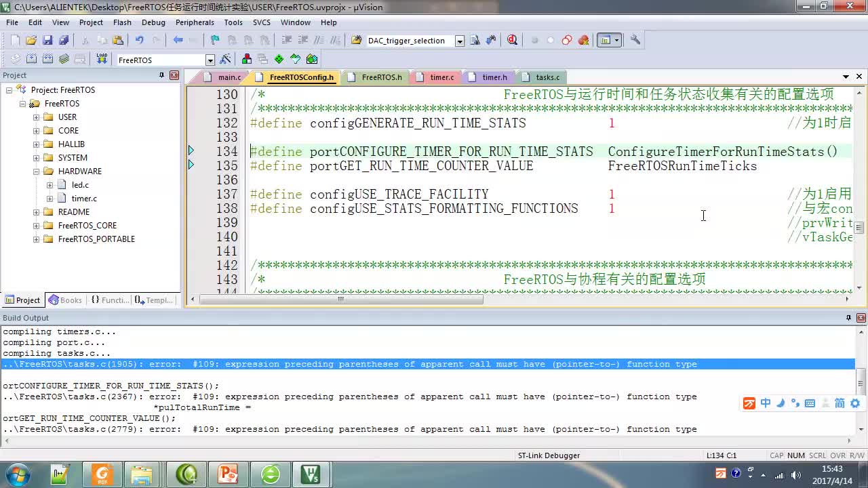
Task: Click the volume icon in the system tray
Action: [797, 474]
